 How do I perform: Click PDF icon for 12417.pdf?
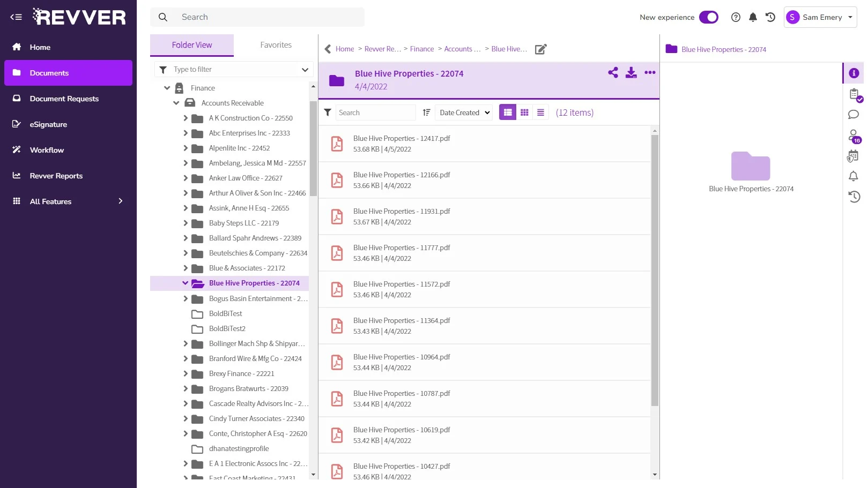point(337,144)
